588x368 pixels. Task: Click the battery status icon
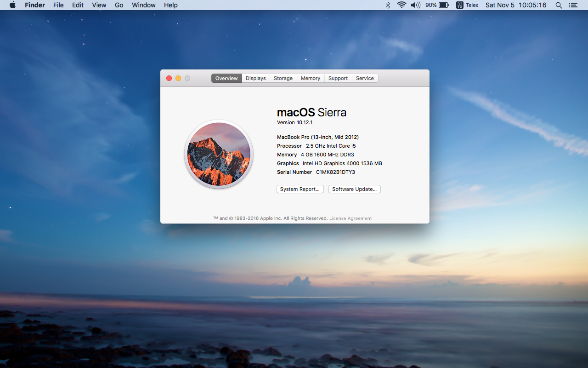(444, 5)
